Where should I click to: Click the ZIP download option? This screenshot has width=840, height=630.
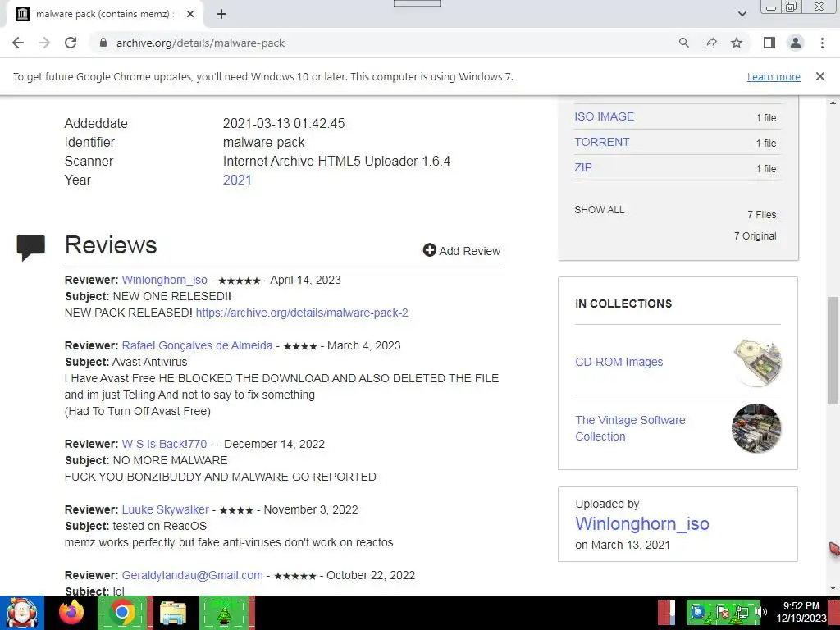click(583, 167)
